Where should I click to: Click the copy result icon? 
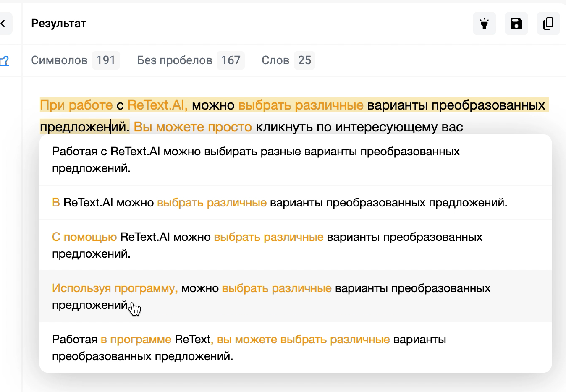click(x=548, y=24)
